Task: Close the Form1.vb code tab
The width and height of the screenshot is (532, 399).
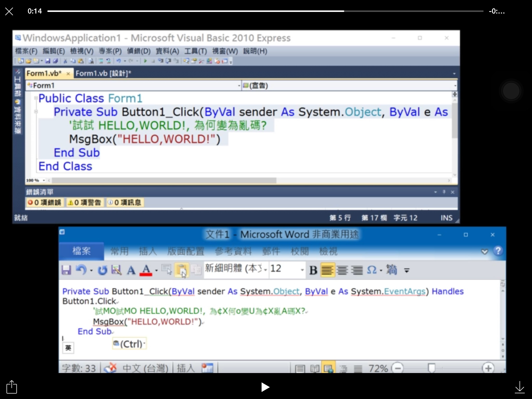Action: coord(68,74)
